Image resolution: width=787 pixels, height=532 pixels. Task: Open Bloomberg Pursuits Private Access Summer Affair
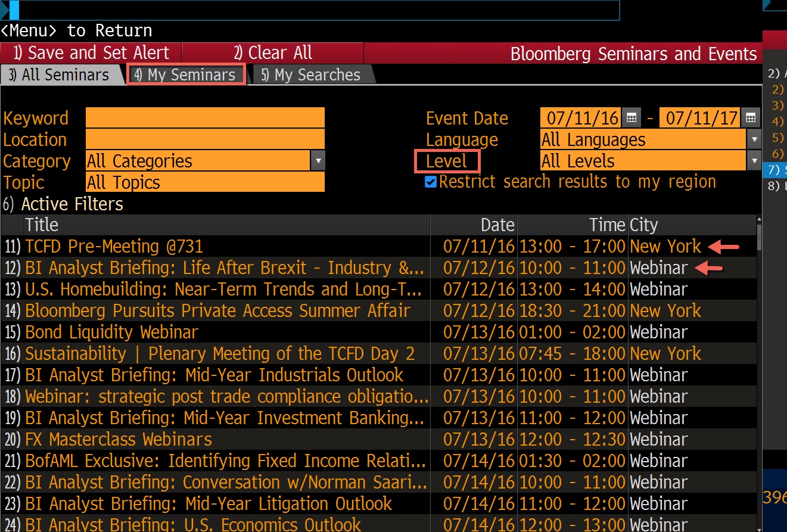(x=378, y=310)
